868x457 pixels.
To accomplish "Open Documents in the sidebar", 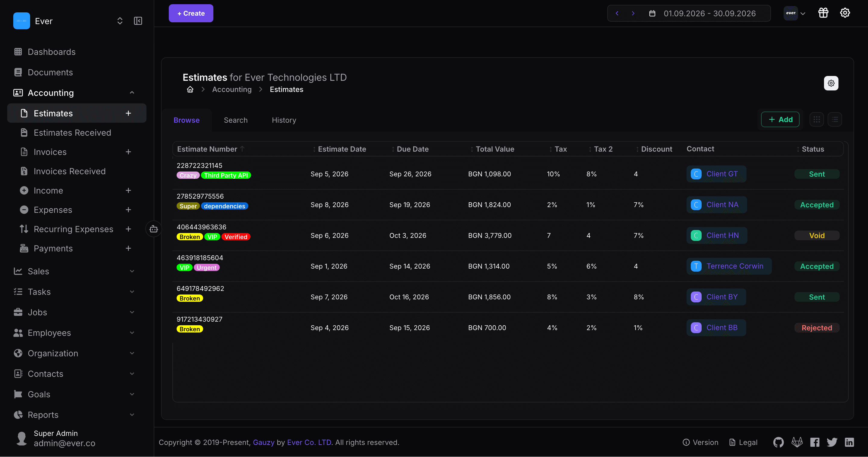I will tap(50, 72).
